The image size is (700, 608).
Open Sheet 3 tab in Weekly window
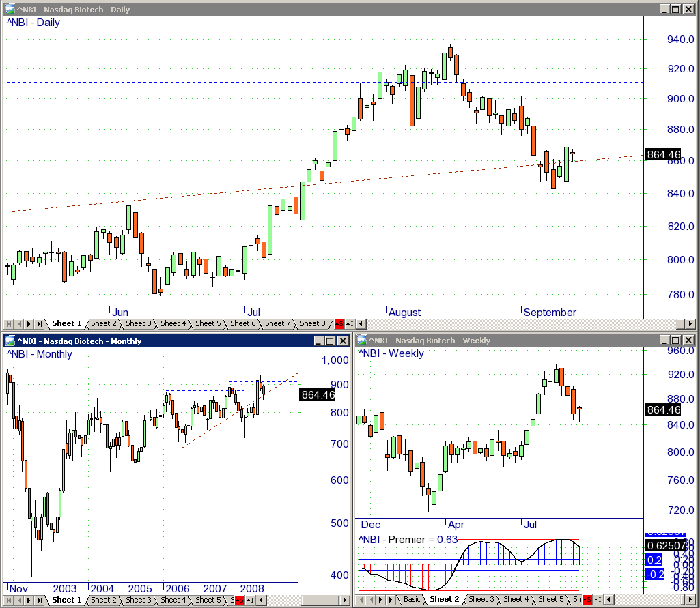point(481,600)
